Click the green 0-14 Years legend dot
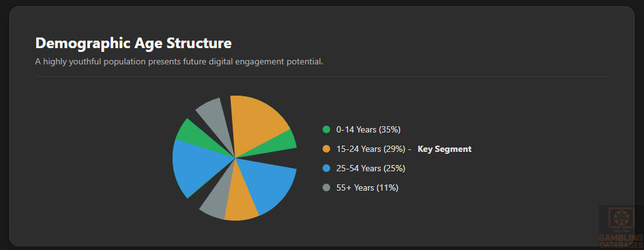 coord(326,129)
